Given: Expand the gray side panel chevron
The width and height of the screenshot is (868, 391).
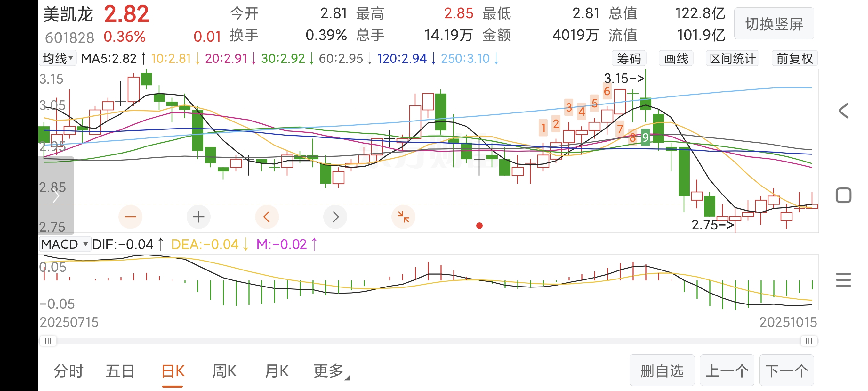Looking at the screenshot, I should coord(56,196).
